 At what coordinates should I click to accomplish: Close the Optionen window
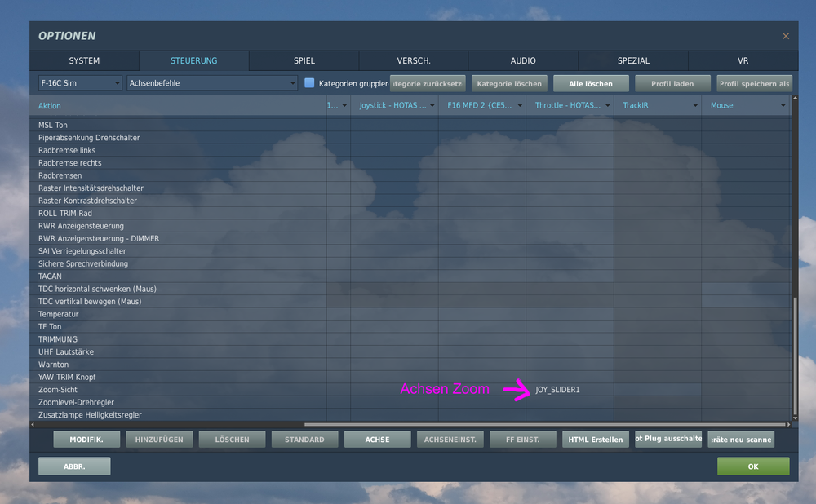coord(786,36)
